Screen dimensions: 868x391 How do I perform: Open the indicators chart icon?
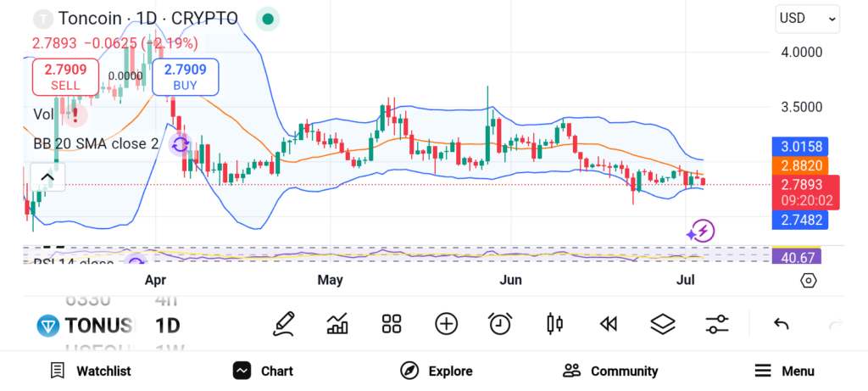coord(337,324)
